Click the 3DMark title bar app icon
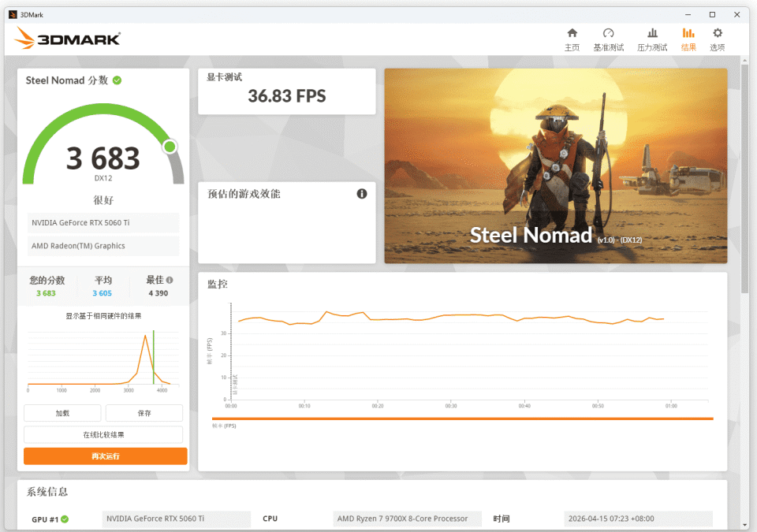The image size is (757, 532). pos(13,14)
